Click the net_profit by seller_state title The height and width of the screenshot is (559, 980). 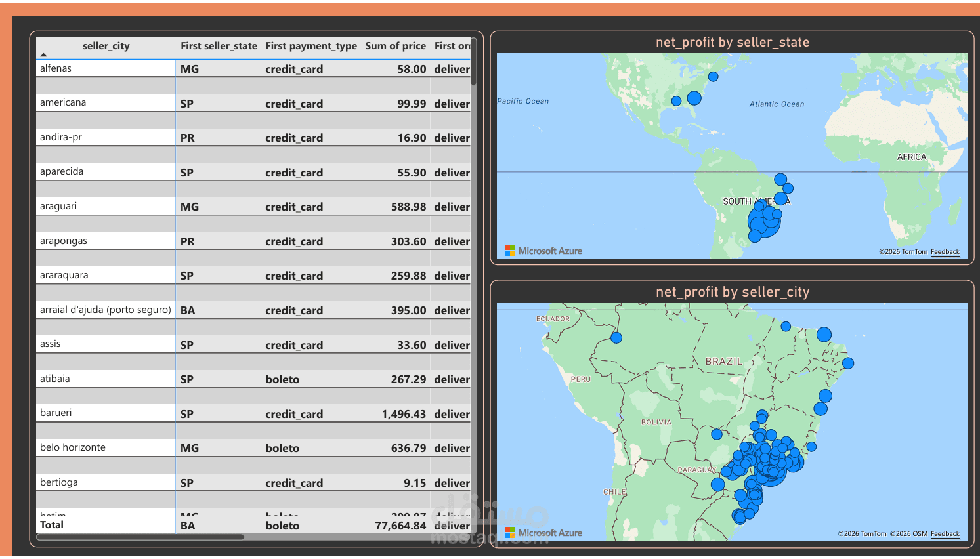tap(733, 42)
